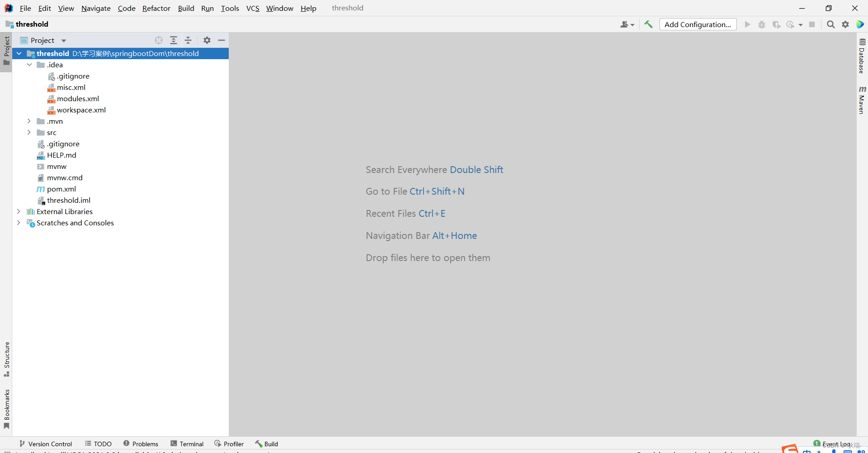The width and height of the screenshot is (868, 453).
Task: Select workspace.xml file
Action: (81, 110)
